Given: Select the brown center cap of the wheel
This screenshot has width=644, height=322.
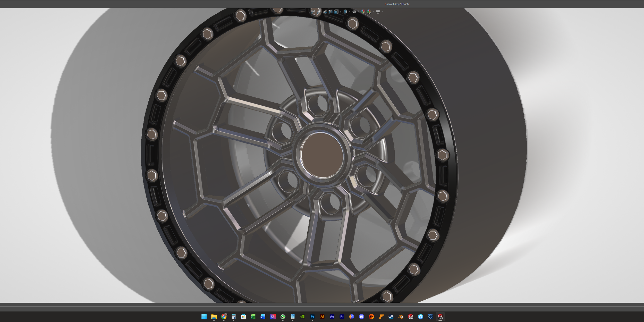Looking at the screenshot, I should coord(322,155).
